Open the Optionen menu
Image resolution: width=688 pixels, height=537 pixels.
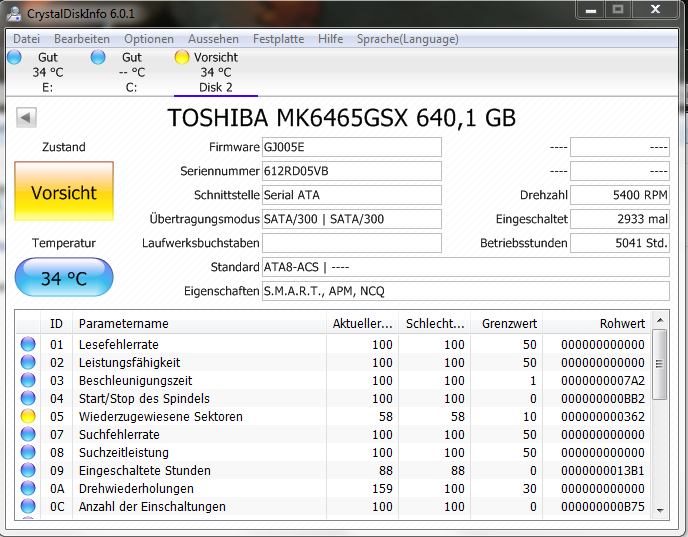coord(149,39)
